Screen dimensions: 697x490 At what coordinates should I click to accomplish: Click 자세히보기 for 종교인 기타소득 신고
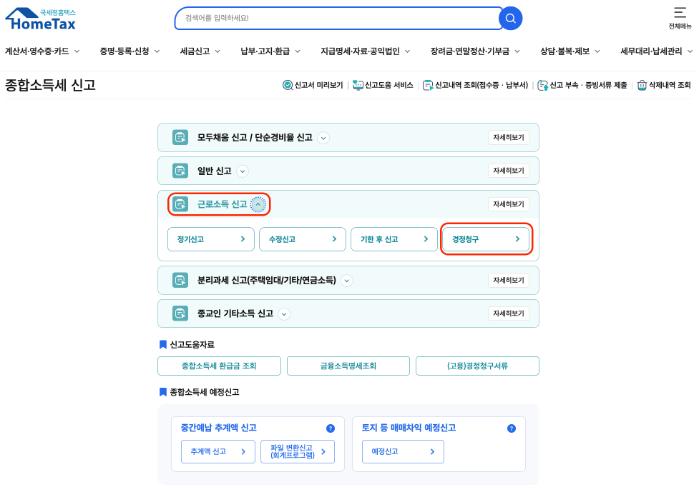point(509,313)
